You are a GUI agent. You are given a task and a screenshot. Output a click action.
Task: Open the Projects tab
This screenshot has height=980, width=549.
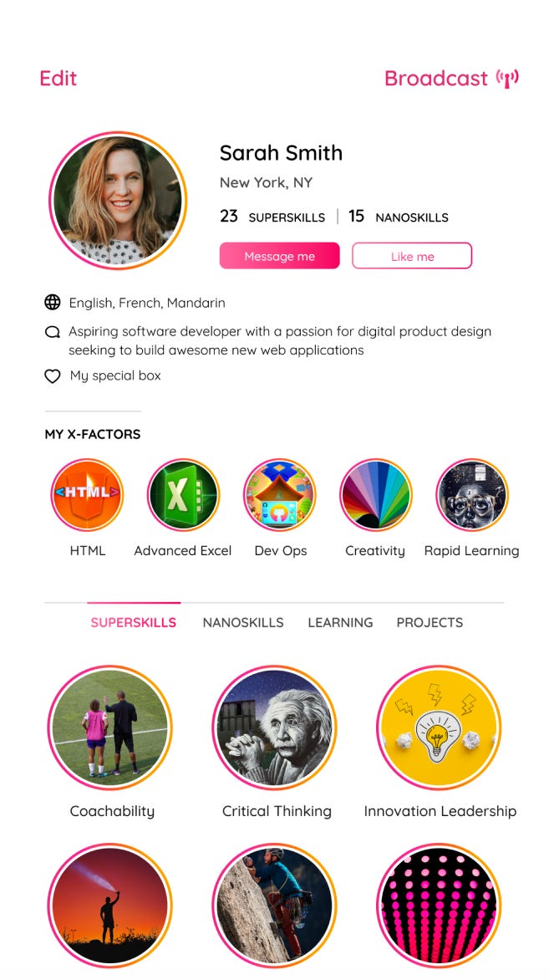click(430, 622)
